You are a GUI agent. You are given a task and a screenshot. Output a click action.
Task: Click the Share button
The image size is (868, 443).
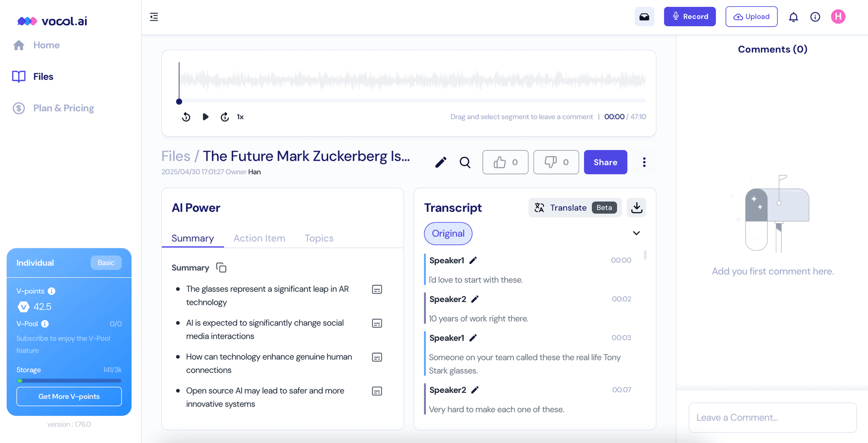(605, 163)
